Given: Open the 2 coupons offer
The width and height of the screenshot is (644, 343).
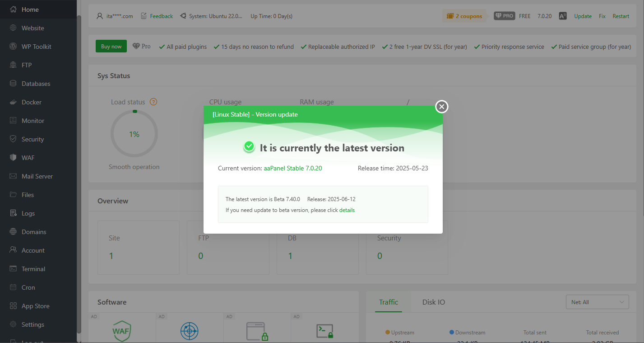Looking at the screenshot, I should click(x=464, y=16).
